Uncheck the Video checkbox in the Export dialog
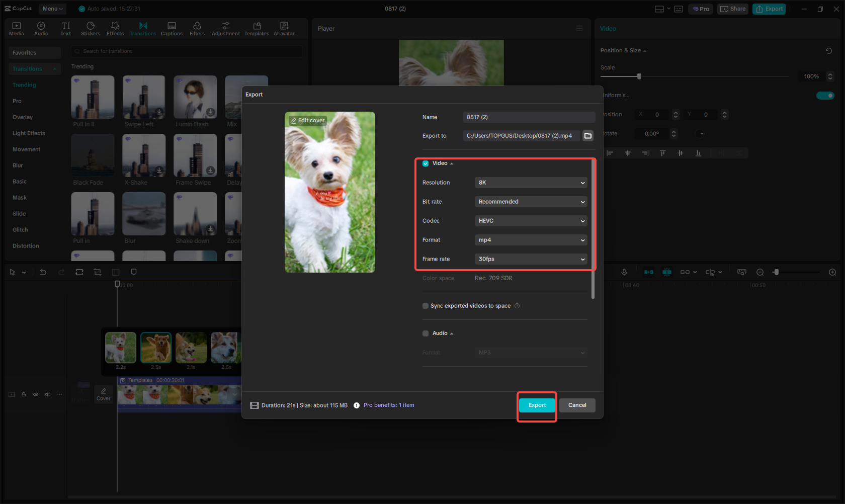This screenshot has width=845, height=504. click(x=426, y=163)
